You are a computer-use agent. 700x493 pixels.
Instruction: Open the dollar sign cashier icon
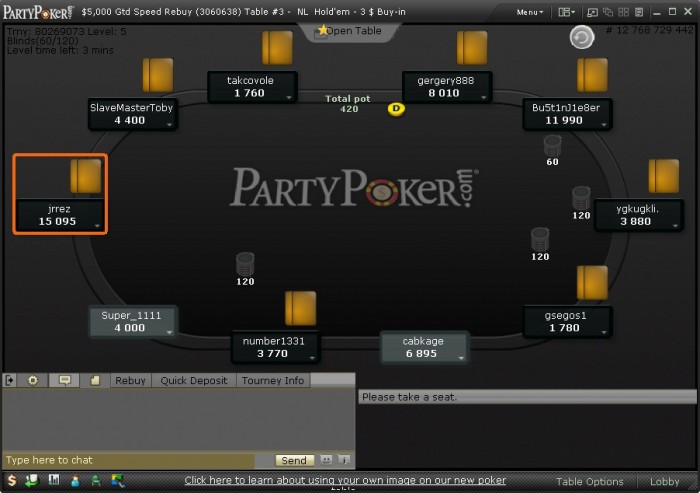(x=12, y=480)
